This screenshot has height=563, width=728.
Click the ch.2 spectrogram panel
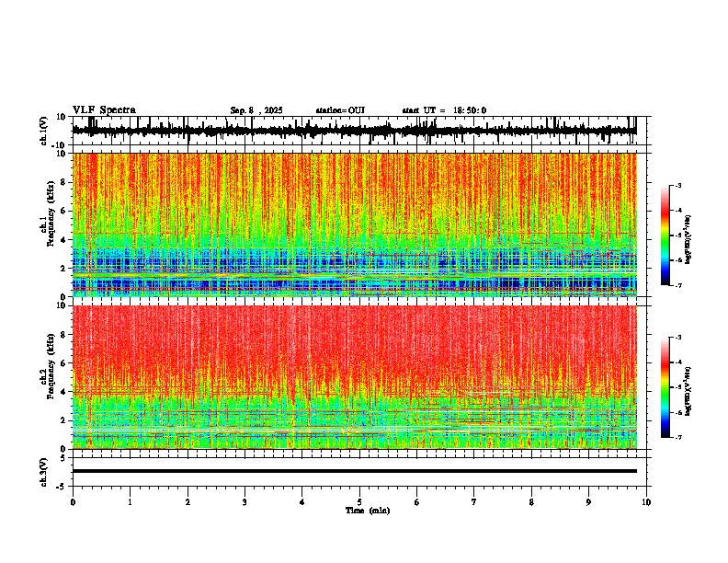click(355, 377)
